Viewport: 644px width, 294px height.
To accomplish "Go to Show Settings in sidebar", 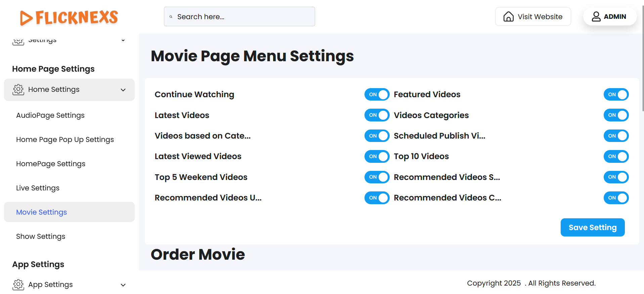I will tap(41, 236).
